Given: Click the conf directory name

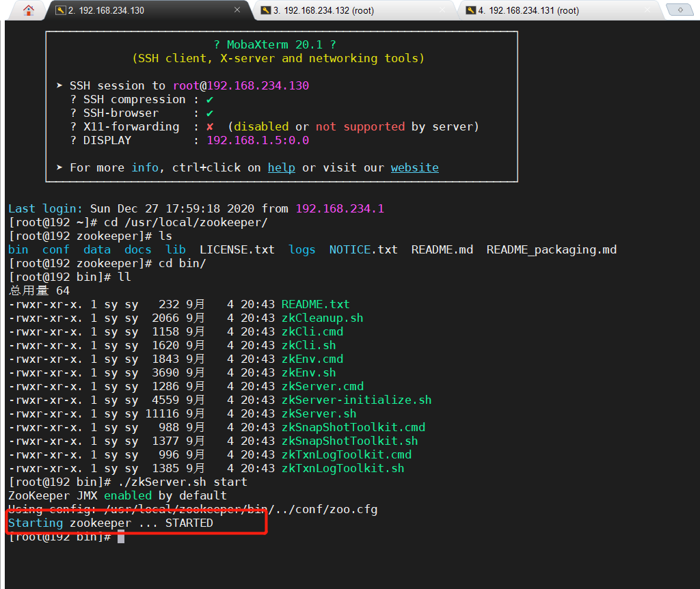Looking at the screenshot, I should pyautogui.click(x=55, y=249).
